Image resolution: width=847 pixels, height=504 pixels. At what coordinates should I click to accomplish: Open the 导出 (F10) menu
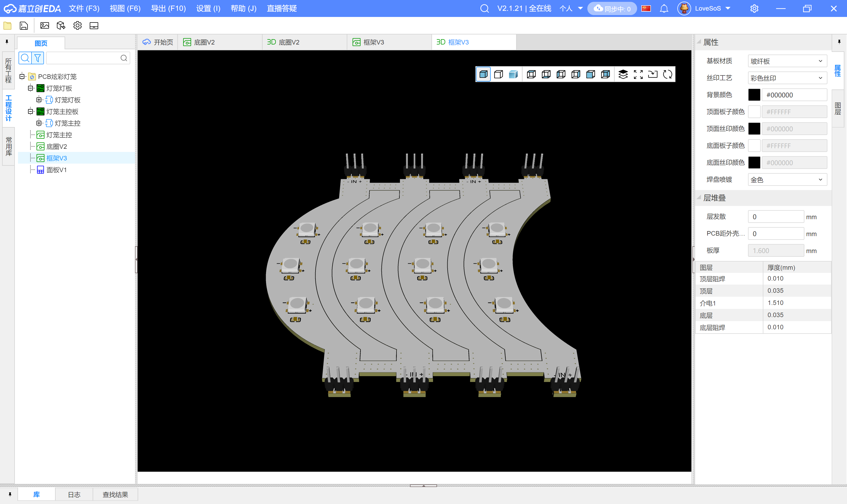[168, 8]
